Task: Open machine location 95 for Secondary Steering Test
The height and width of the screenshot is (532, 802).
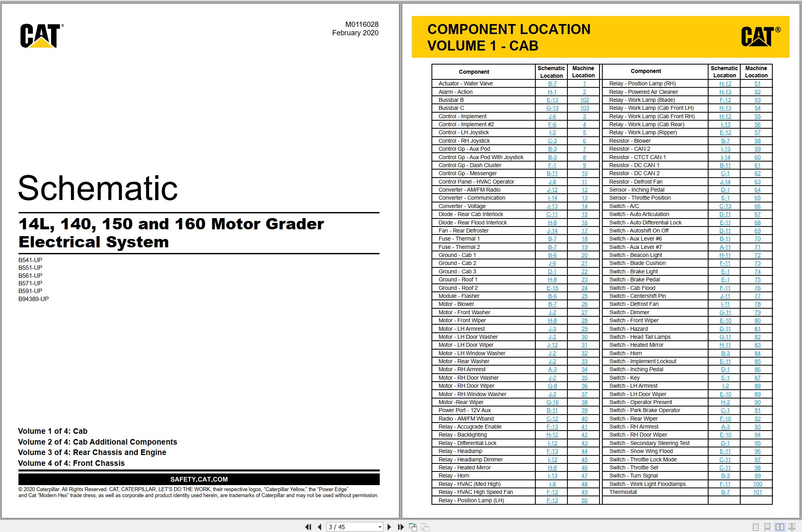Action: [x=757, y=443]
